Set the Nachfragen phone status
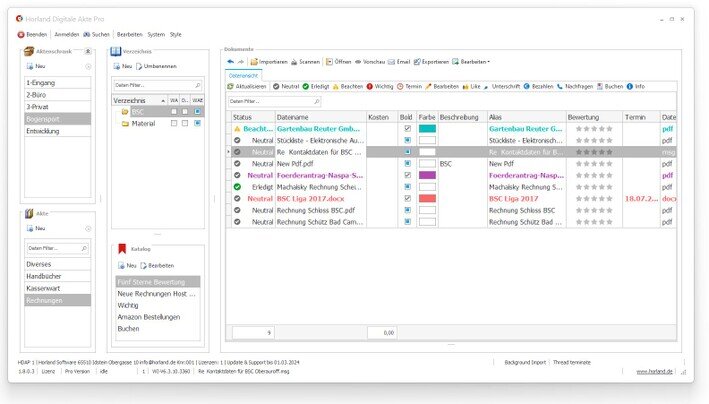Image resolution: width=709 pixels, height=404 pixels. [x=575, y=86]
